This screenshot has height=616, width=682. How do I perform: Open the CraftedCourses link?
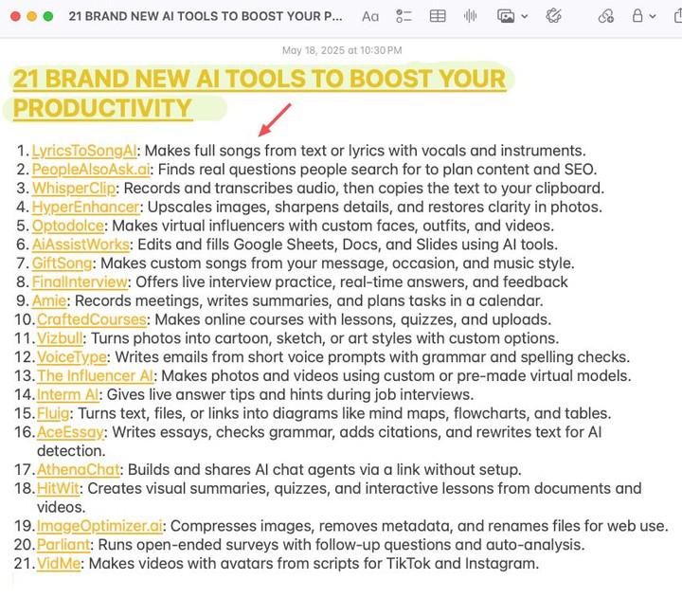coord(91,319)
